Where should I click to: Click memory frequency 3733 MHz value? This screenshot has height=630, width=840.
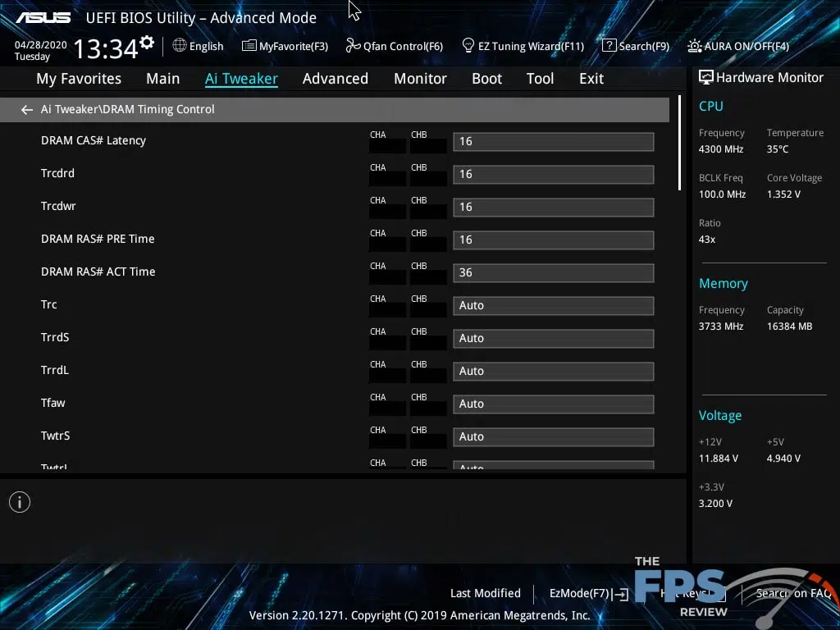[721, 326]
